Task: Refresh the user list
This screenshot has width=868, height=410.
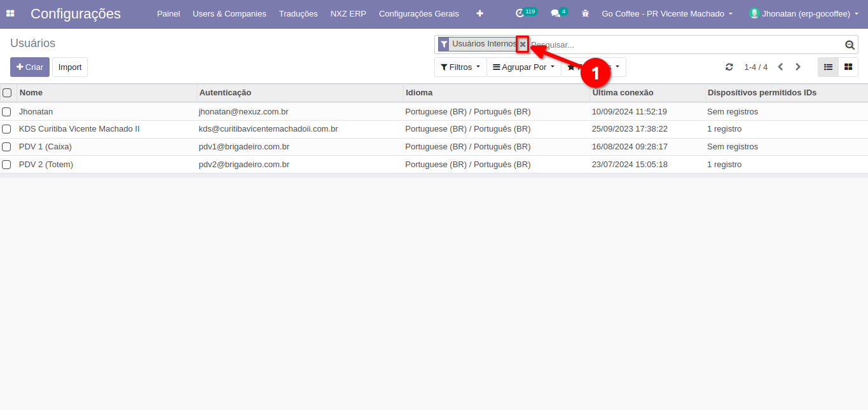Action: point(729,67)
